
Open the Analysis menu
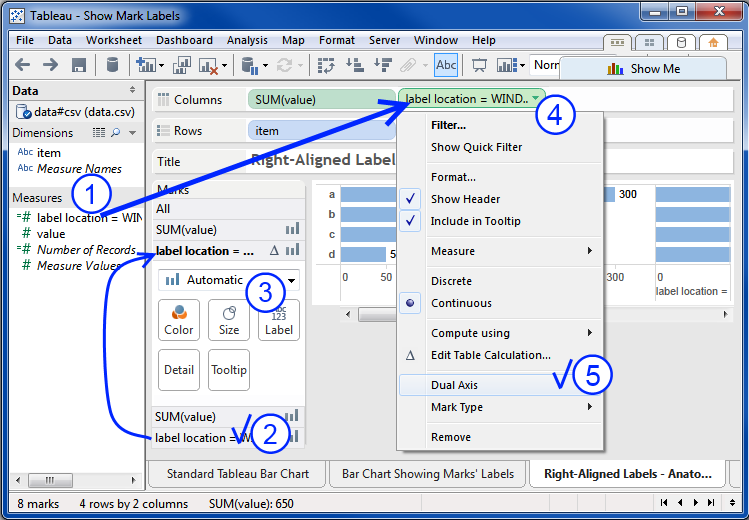[247, 40]
